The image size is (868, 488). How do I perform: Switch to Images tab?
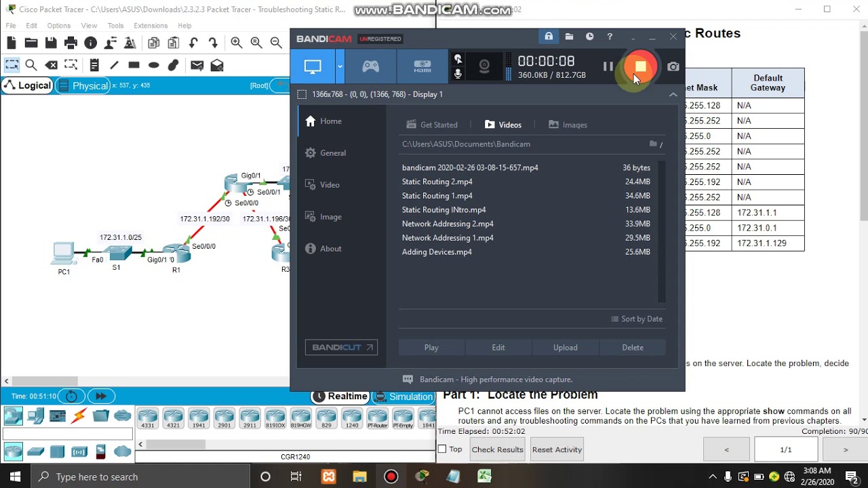[x=568, y=125]
